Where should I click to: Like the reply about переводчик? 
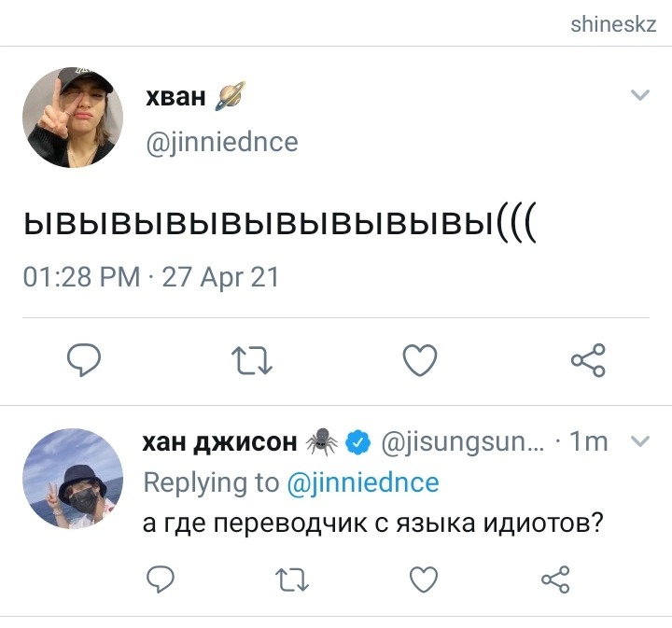point(424,579)
